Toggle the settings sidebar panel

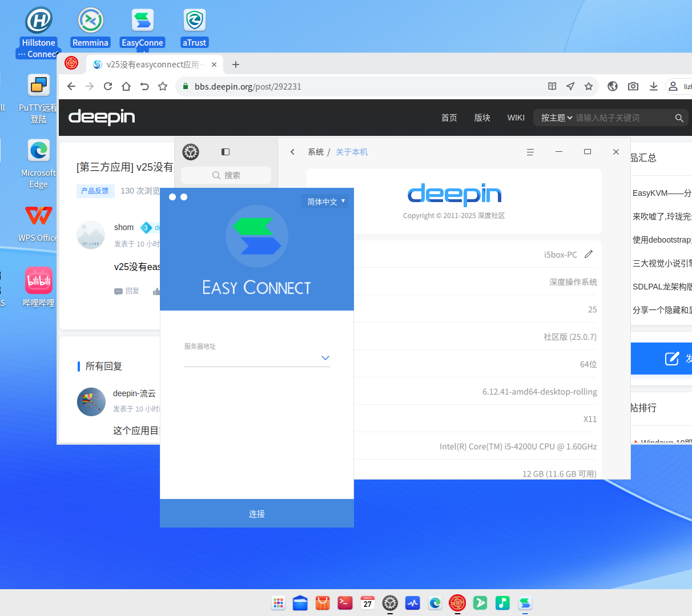coord(226,152)
